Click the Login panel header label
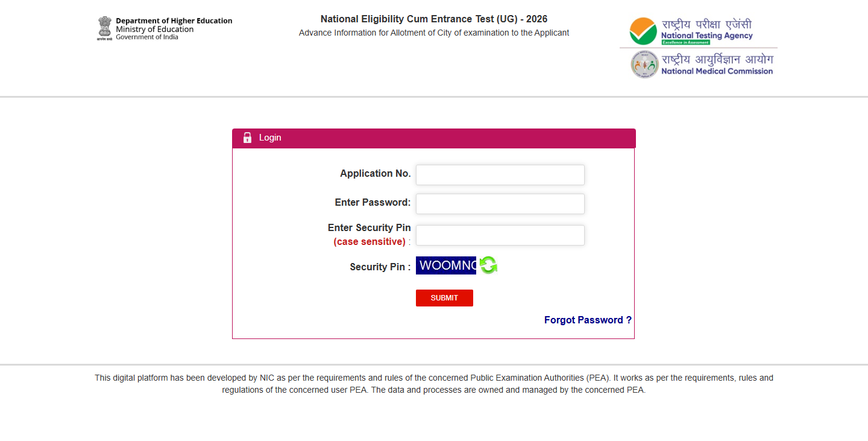The image size is (868, 441). pos(270,138)
